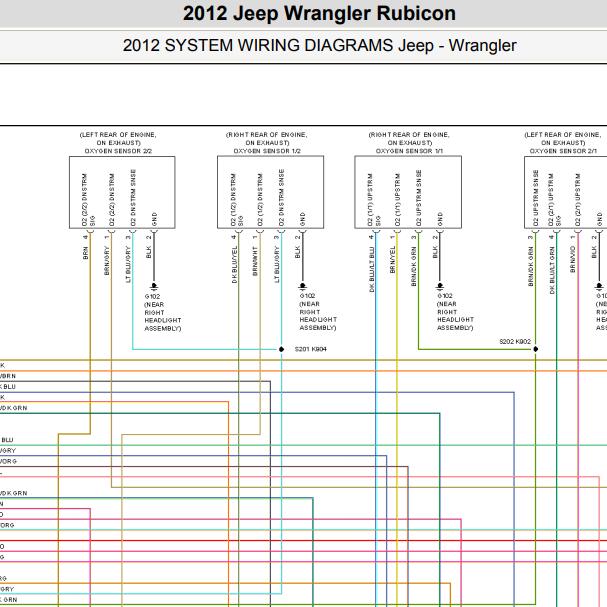Image resolution: width=607 pixels, height=607 pixels.
Task: Click the G102 label under sensor 1/2
Action: (307, 295)
